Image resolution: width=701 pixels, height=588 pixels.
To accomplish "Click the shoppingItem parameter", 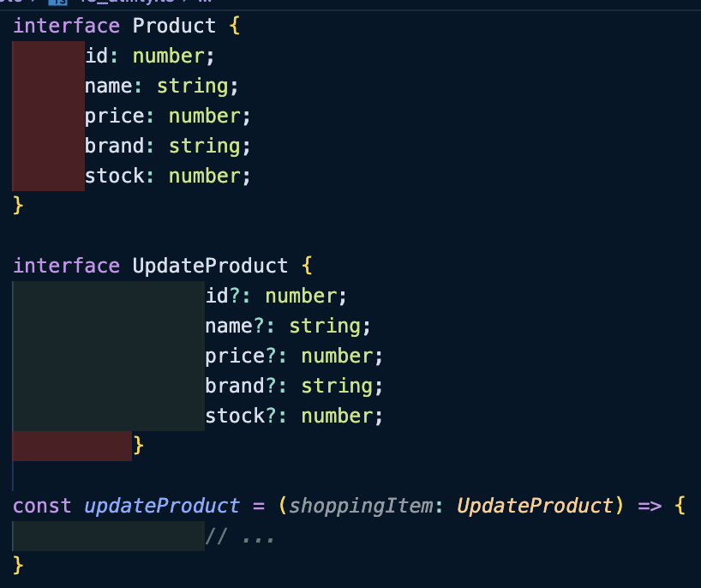I will point(362,507).
